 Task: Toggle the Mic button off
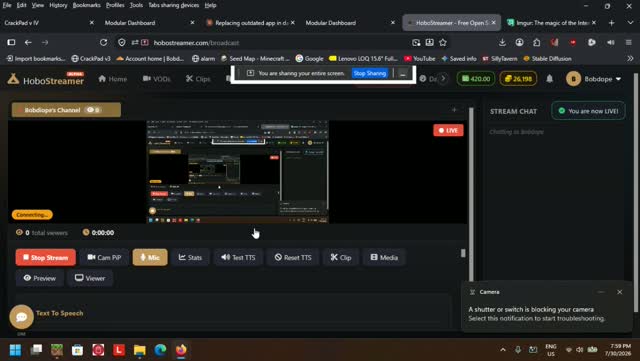[150, 257]
